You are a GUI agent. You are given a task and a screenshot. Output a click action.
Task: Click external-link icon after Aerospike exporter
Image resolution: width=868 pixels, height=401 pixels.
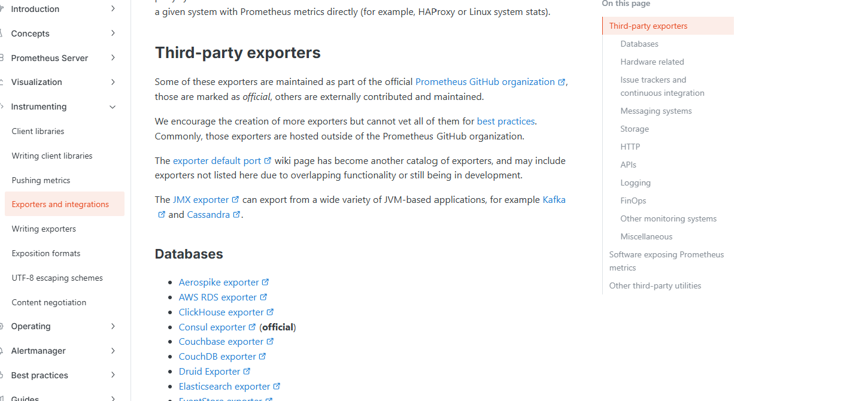266,282
